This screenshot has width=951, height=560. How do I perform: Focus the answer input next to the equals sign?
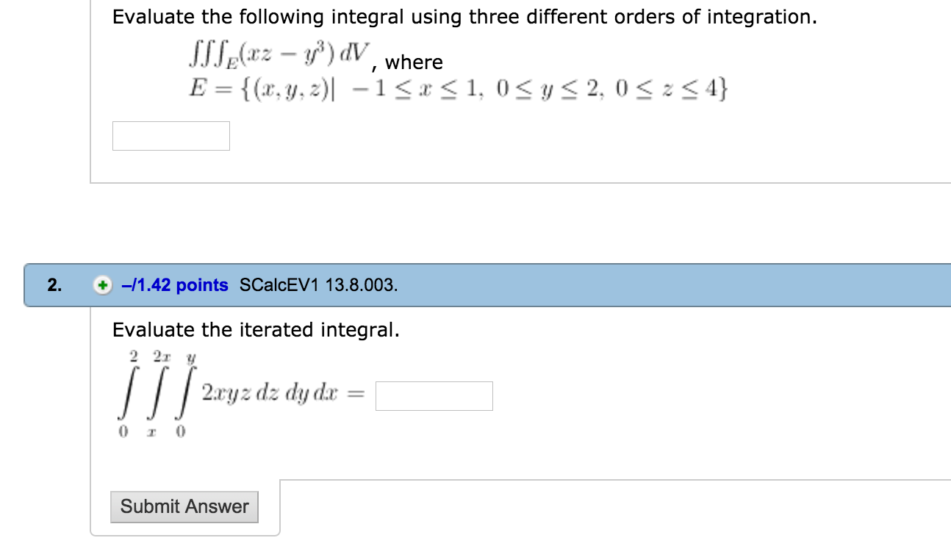tap(434, 396)
